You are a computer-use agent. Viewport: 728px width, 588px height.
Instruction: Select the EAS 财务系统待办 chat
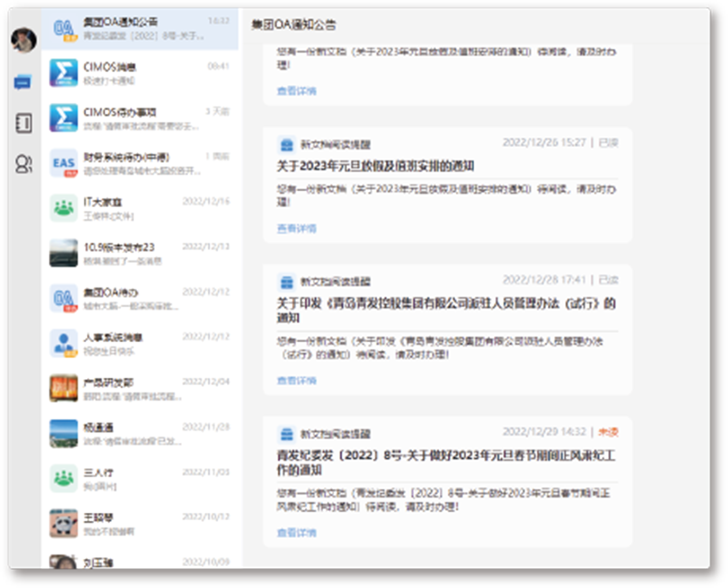tap(140, 163)
